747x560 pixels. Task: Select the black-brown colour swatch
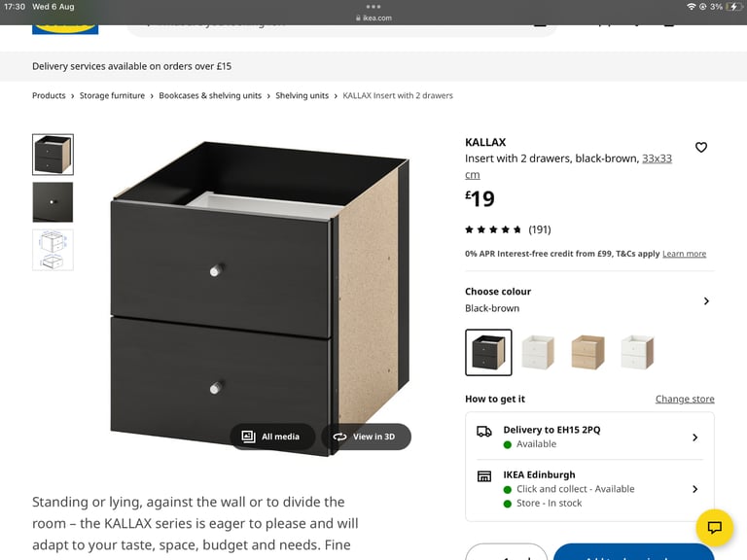[x=488, y=352]
